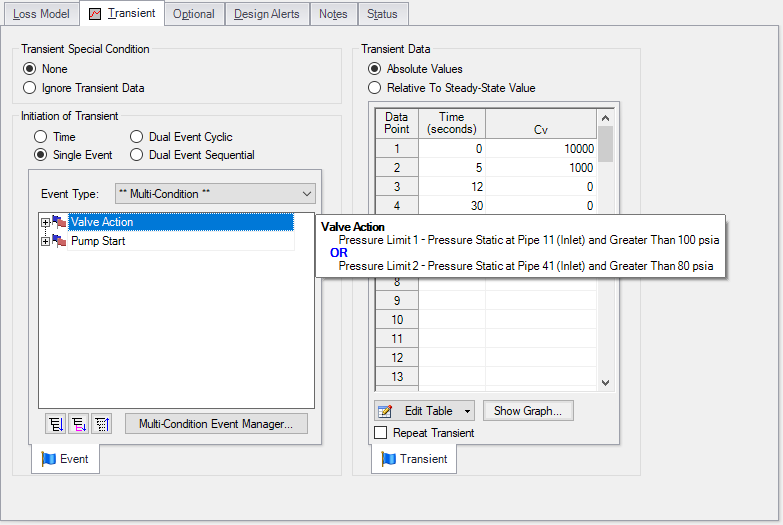This screenshot has height=525, width=783.
Task: Open the Multi-Condition Event Manager
Action: click(x=216, y=424)
